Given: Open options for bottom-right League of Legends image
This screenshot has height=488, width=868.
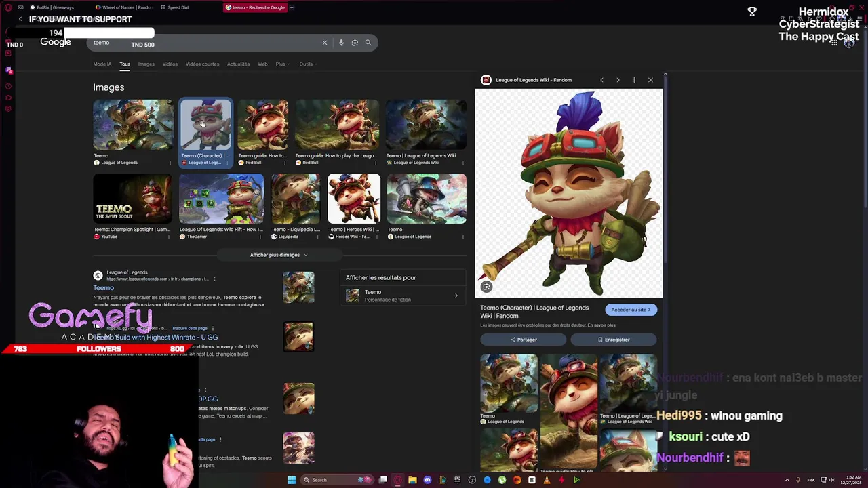Looking at the screenshot, I should pos(463,237).
